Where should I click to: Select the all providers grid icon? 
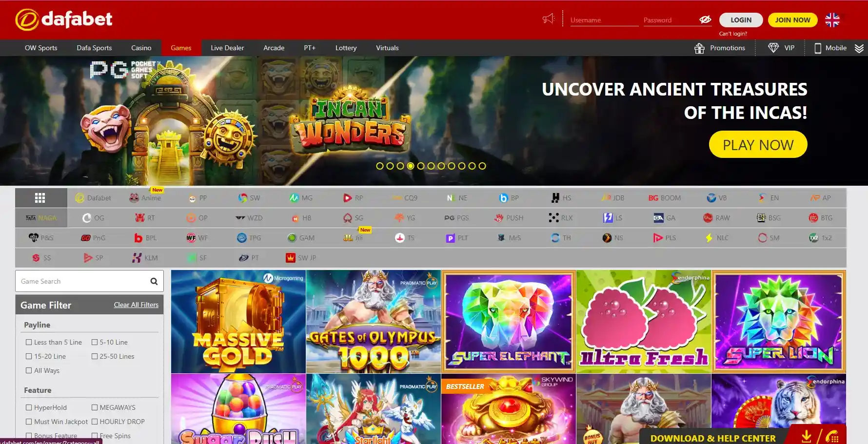(40, 198)
